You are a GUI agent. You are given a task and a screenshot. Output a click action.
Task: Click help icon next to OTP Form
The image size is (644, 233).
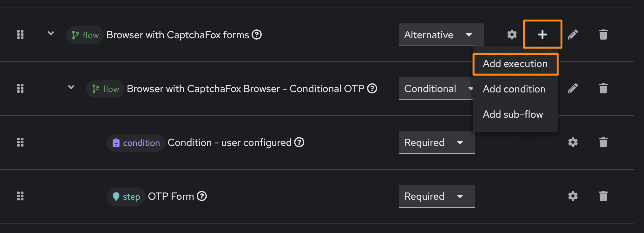tap(202, 196)
